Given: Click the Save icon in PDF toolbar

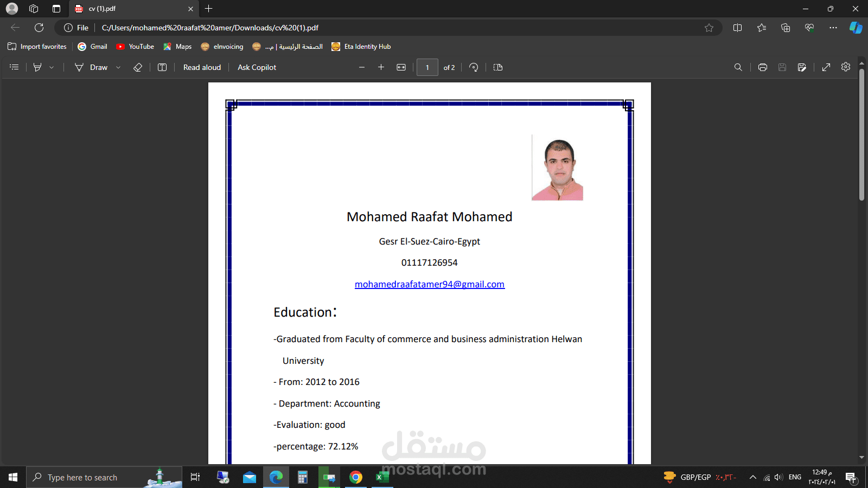Looking at the screenshot, I should (782, 67).
